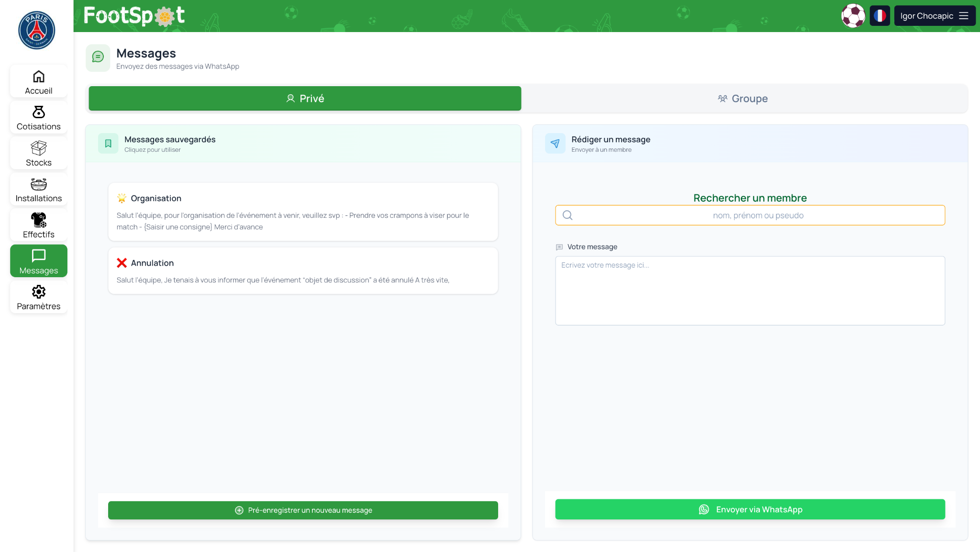Click the 'Envoyer à un membre' subtitle
Image resolution: width=980 pixels, height=552 pixels.
601,150
